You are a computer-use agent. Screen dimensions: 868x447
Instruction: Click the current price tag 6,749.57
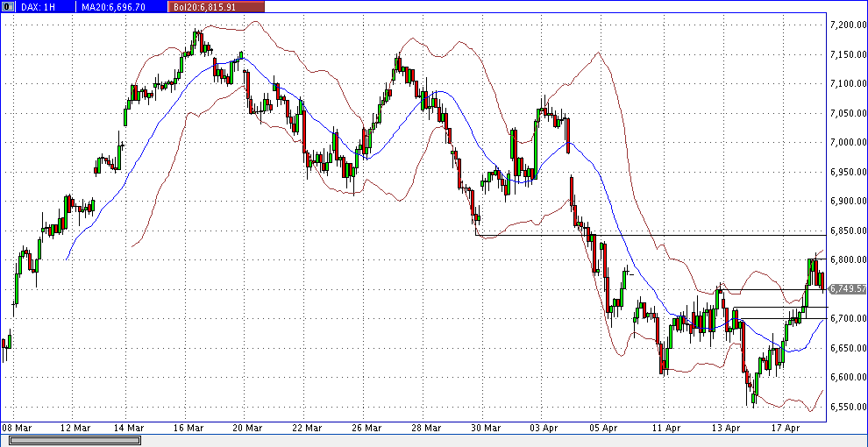pos(848,288)
